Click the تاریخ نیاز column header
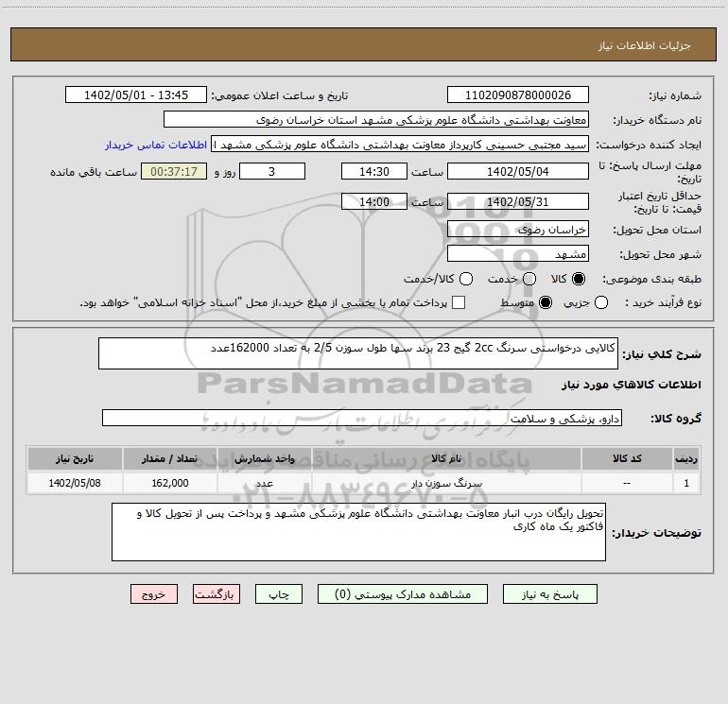This screenshot has height=704, width=728. pos(75,458)
